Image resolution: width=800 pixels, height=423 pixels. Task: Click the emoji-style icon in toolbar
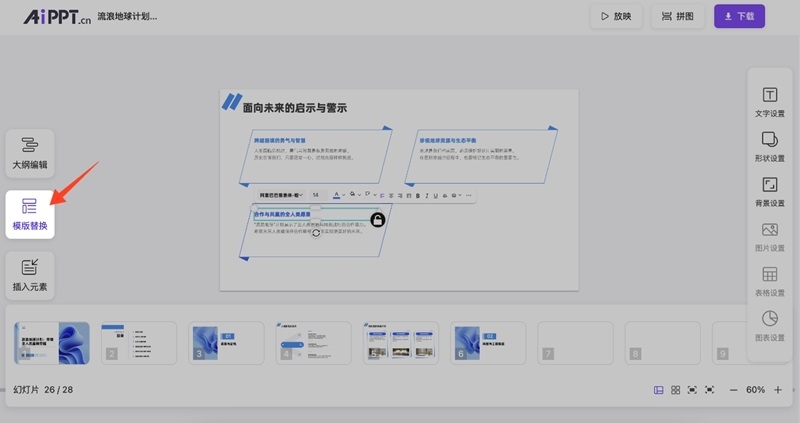(454, 195)
